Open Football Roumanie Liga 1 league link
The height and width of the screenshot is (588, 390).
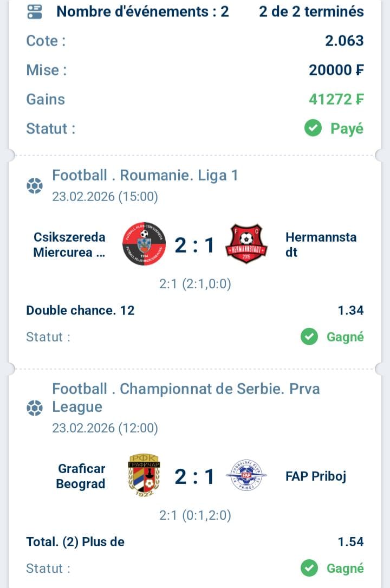pos(145,175)
